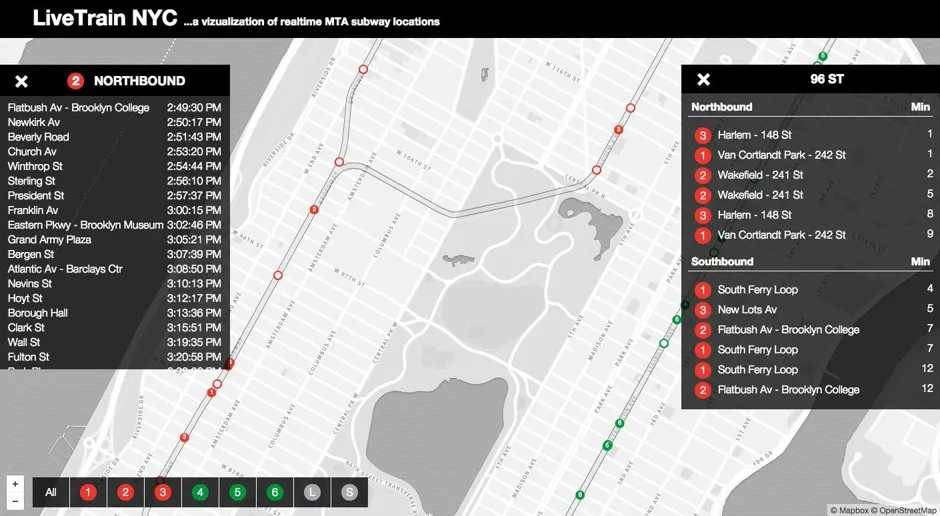This screenshot has height=516, width=940.
Task: Select the Grand Army Plaza stop row
Action: pyautogui.click(x=49, y=240)
